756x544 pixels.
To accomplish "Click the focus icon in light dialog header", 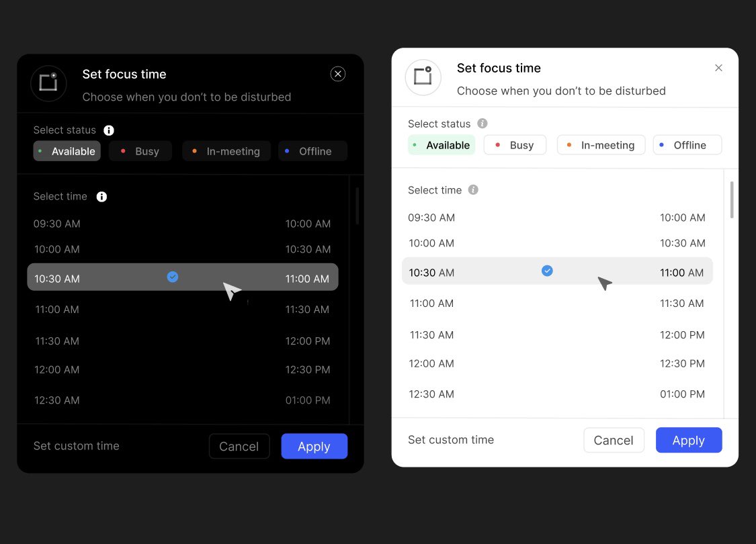I will [423, 77].
